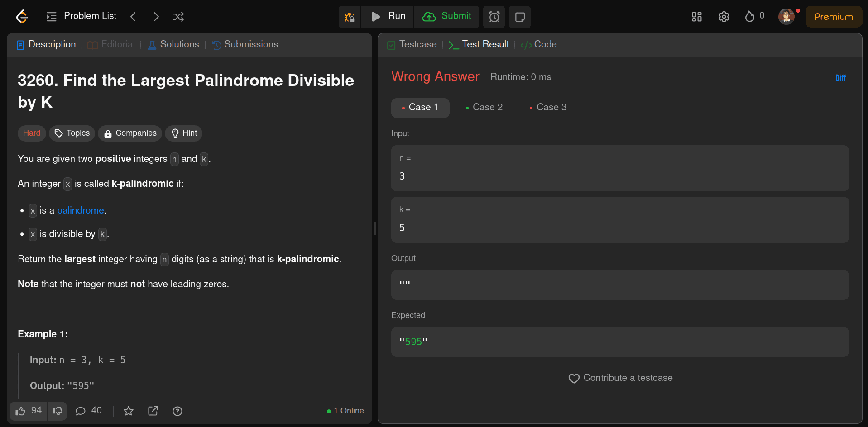Like the problem with thumbs up
This screenshot has width=868, height=427.
coord(29,411)
